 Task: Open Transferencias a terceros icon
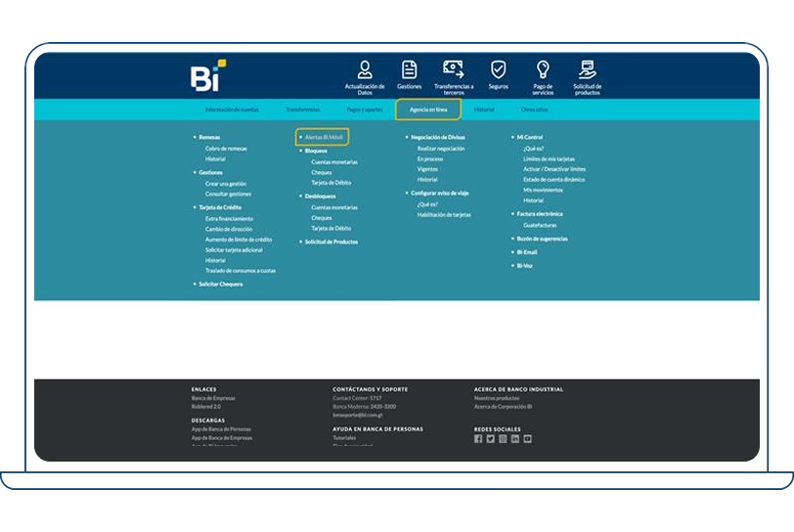pyautogui.click(x=453, y=69)
